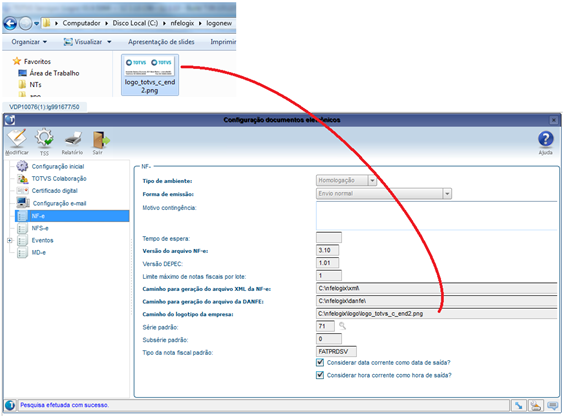Click the Explorer back arrow button
This screenshot has width=566, height=417.
pos(10,24)
